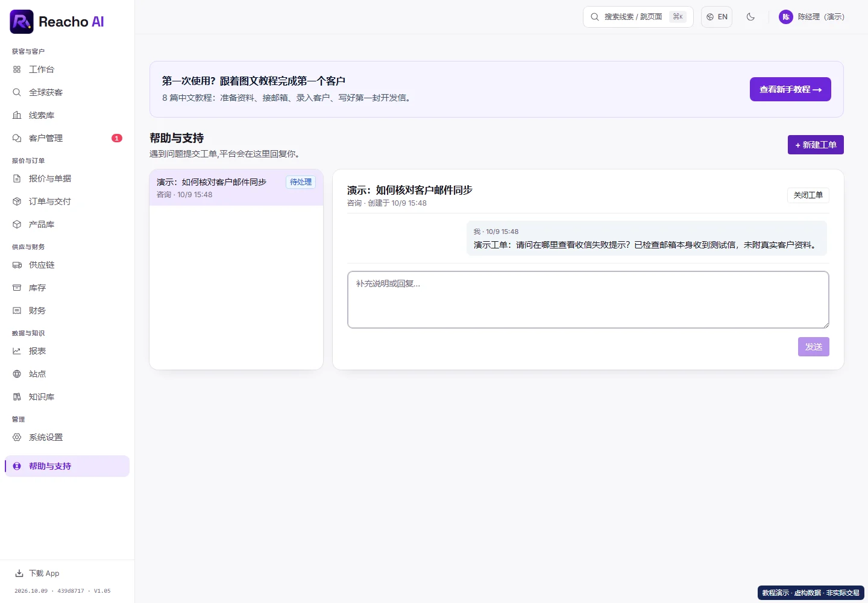
Task: Click the message text starting 演示工单：请问在哪里
Action: pyautogui.click(x=646, y=245)
